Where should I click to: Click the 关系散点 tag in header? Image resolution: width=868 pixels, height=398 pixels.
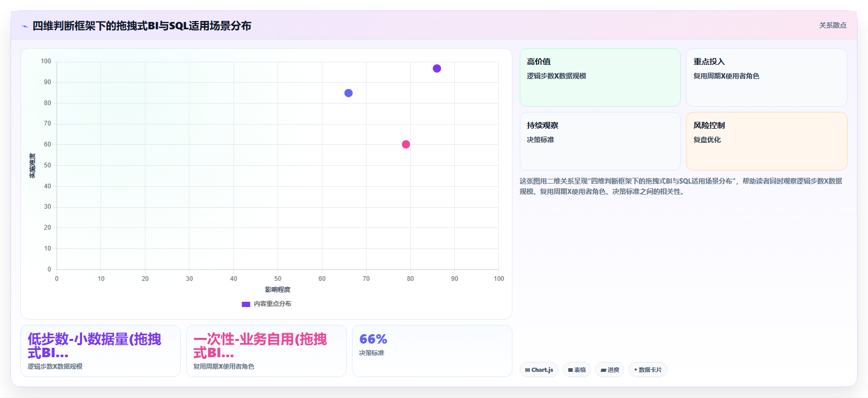point(832,25)
